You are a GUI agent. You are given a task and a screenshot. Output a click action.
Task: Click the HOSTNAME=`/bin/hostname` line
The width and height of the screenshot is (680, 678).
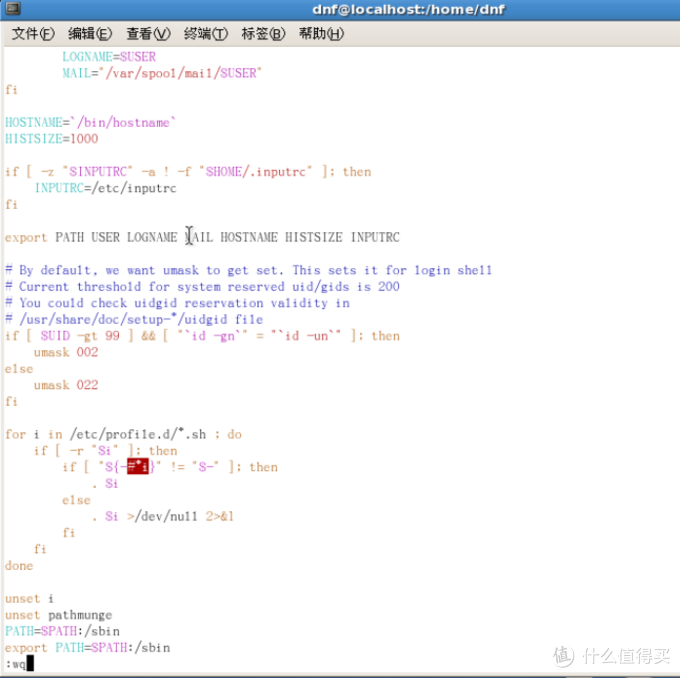(x=90, y=122)
